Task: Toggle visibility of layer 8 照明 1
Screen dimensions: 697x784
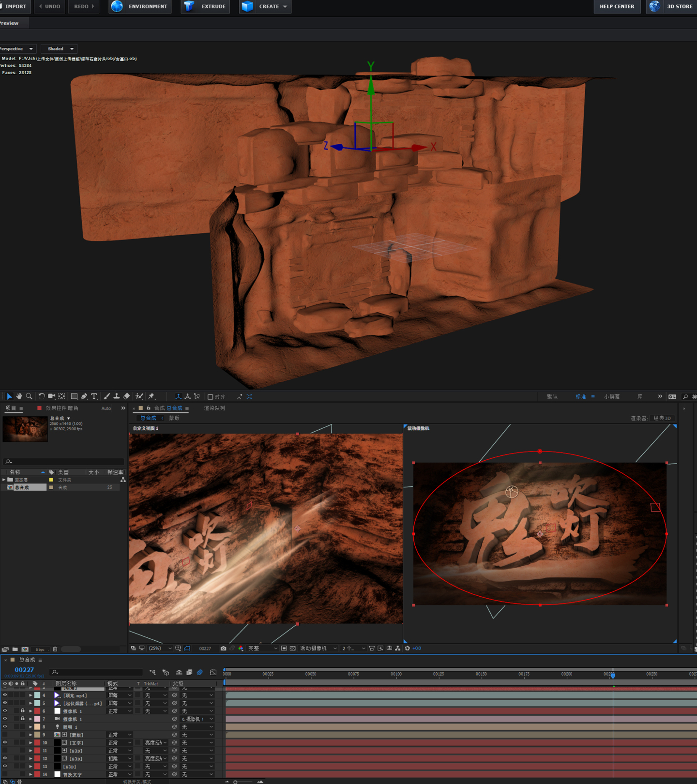Action: (x=5, y=727)
